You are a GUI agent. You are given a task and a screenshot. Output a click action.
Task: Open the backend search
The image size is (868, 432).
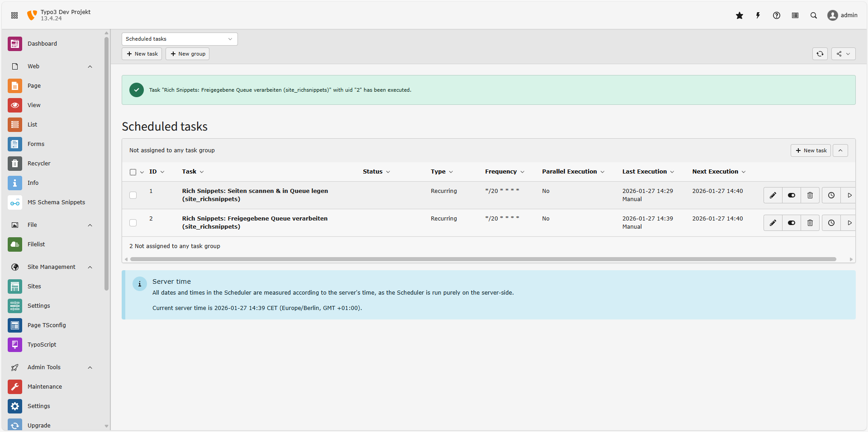click(x=813, y=15)
